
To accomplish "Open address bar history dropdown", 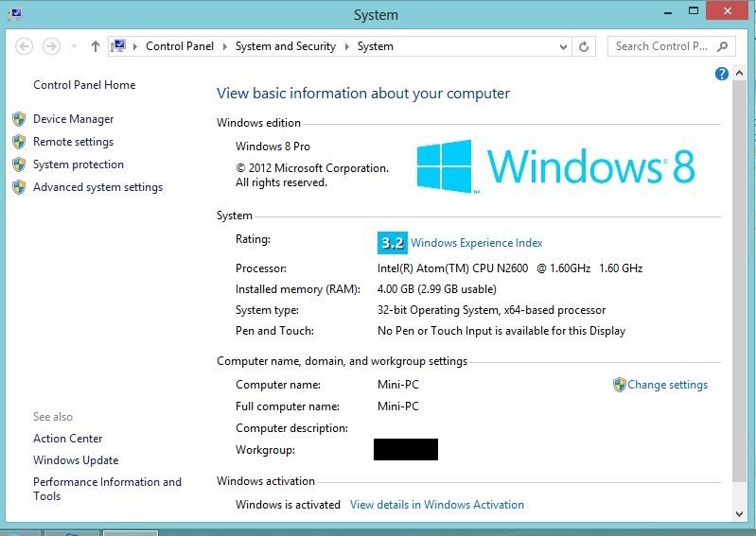I will [x=563, y=46].
